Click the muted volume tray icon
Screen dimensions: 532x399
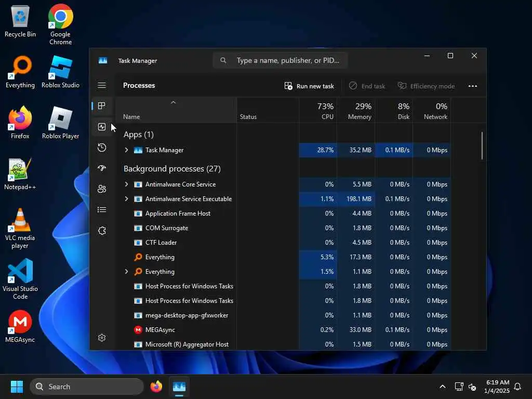472,387
